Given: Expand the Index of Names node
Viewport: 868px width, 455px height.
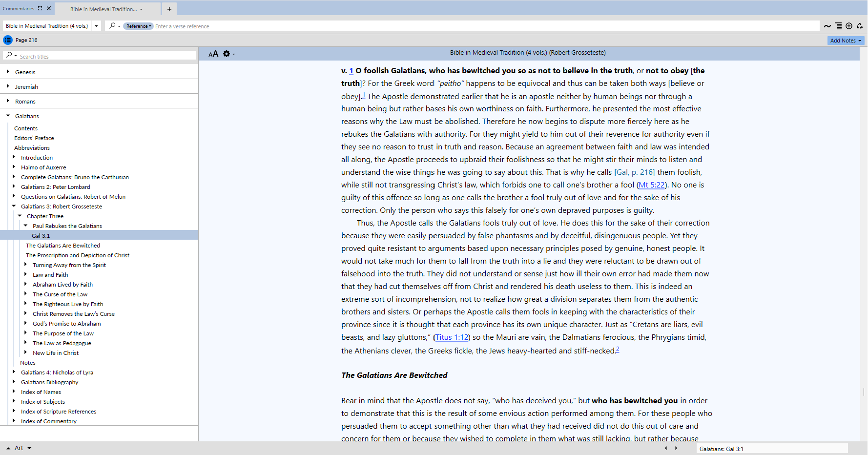Looking at the screenshot, I should [14, 392].
